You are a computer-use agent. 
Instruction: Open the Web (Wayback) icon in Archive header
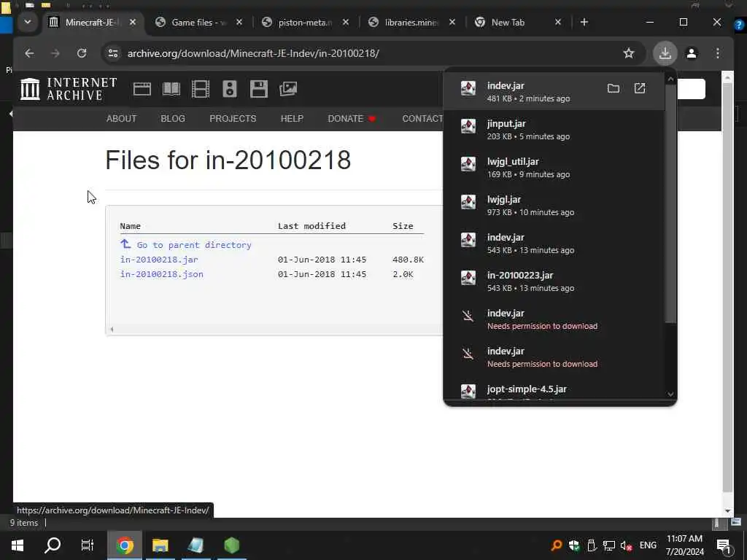(142, 89)
